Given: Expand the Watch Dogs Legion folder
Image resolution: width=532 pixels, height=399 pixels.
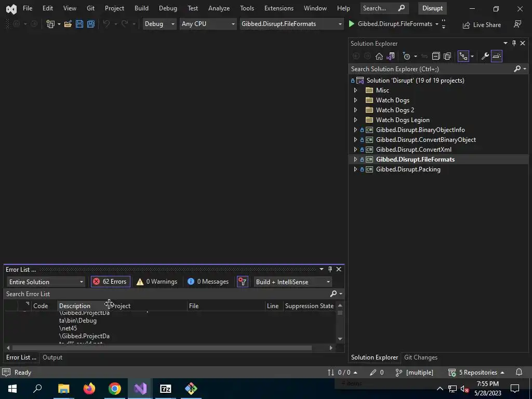Looking at the screenshot, I should pos(355,120).
